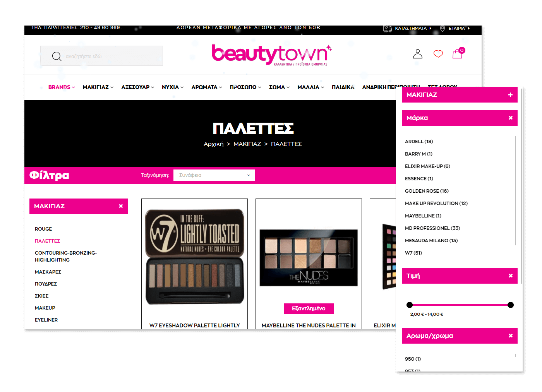Expand the ΜΑΚΙΓΙΑΖ panel plus icon
This screenshot has height=392, width=542.
(510, 95)
